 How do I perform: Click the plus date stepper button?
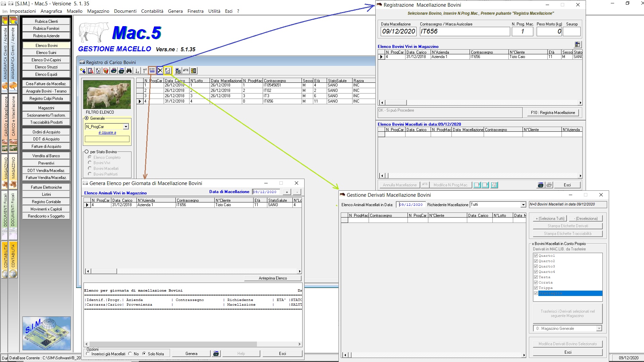[x=287, y=192]
